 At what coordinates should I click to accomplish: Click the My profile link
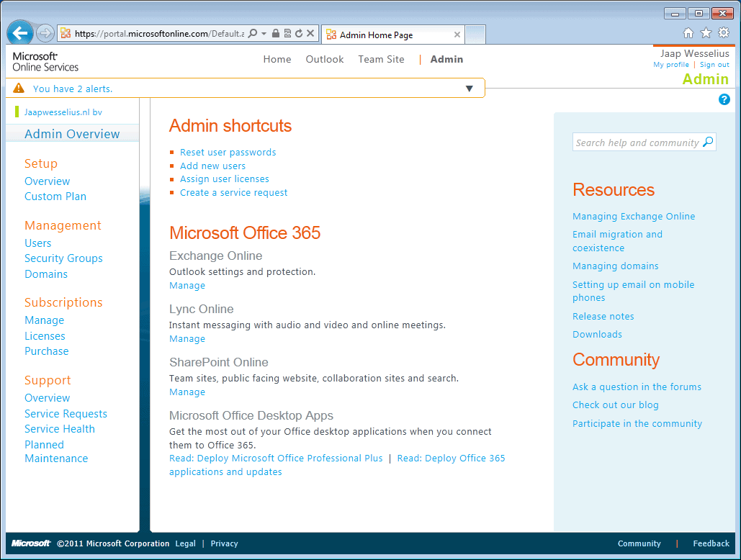click(671, 65)
